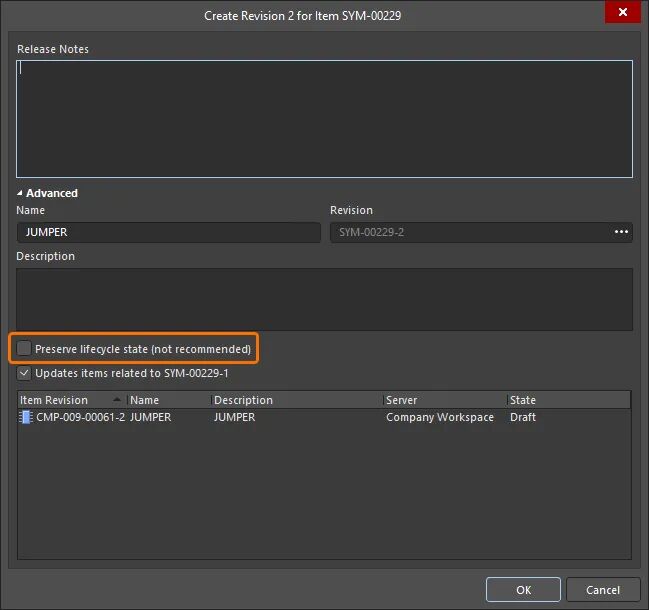The height and width of the screenshot is (610, 649).
Task: Sort the list by Description column header
Action: point(296,400)
